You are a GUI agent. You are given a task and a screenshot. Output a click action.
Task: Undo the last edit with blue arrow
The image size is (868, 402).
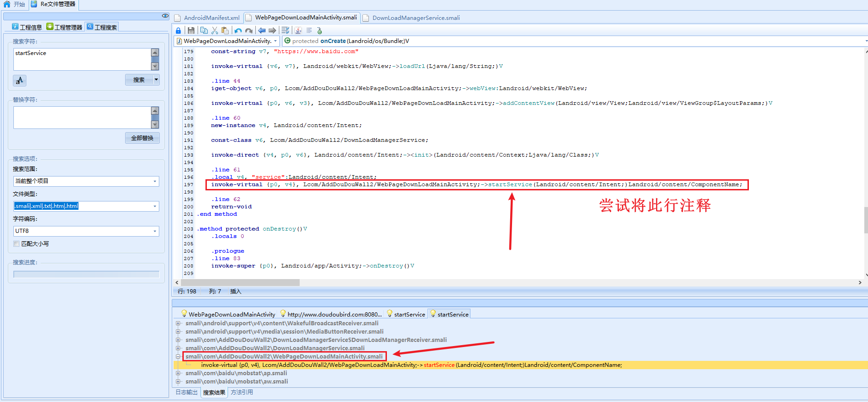click(238, 30)
